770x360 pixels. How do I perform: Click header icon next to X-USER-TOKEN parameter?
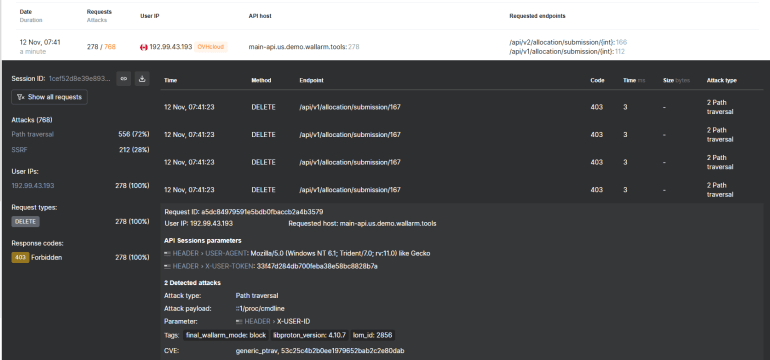(167, 266)
